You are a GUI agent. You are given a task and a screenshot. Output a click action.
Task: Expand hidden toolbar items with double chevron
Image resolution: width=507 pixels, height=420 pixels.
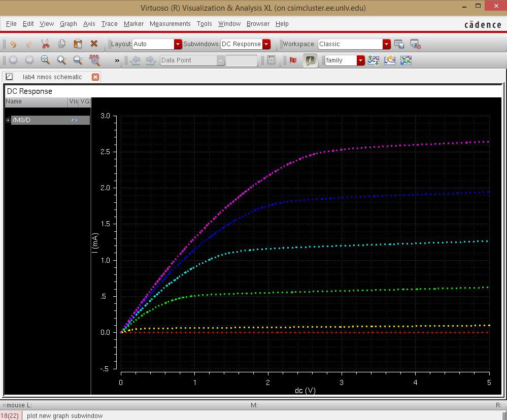(117, 60)
